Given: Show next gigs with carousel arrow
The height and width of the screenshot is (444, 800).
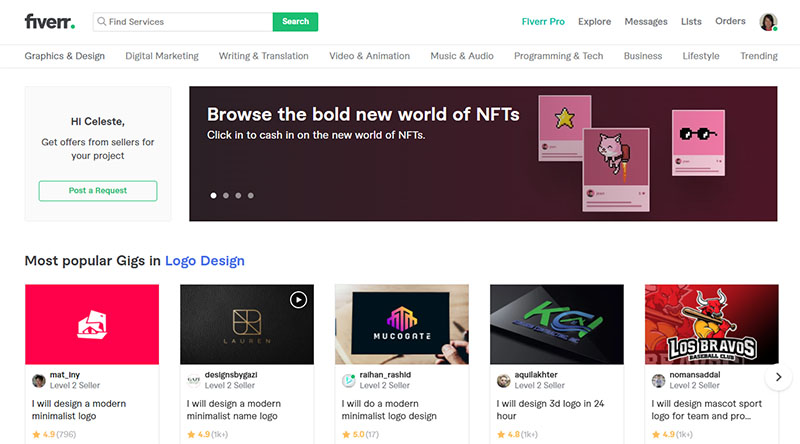Looking at the screenshot, I should [779, 377].
